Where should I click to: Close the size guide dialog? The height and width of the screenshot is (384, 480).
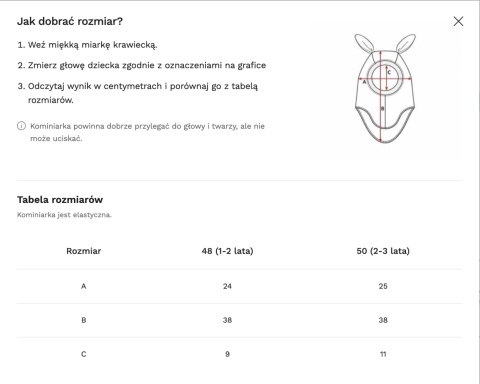[458, 21]
